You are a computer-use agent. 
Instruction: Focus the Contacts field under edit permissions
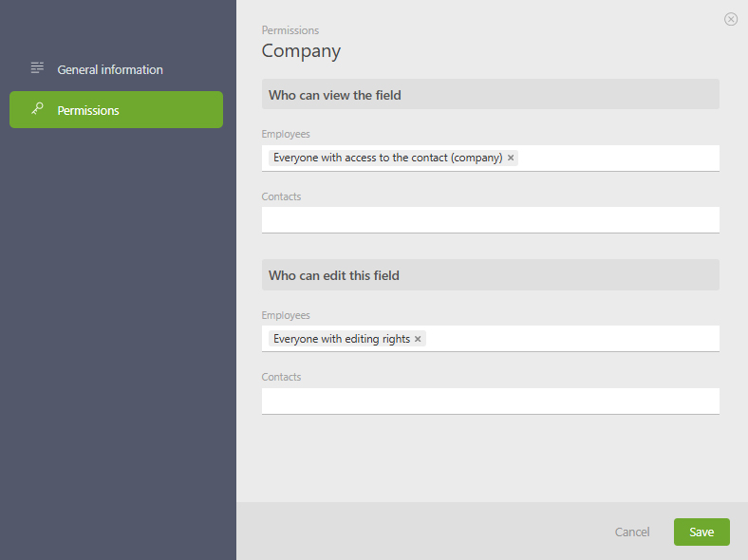tap(490, 401)
